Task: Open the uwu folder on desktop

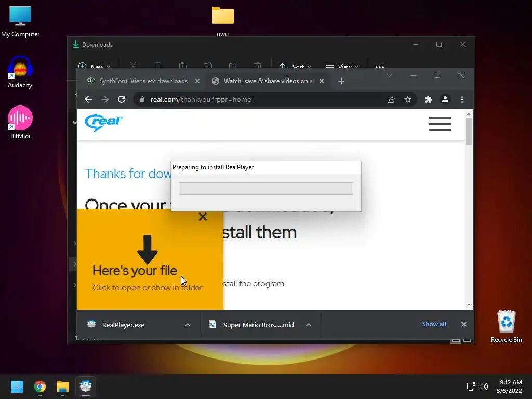Action: click(222, 21)
